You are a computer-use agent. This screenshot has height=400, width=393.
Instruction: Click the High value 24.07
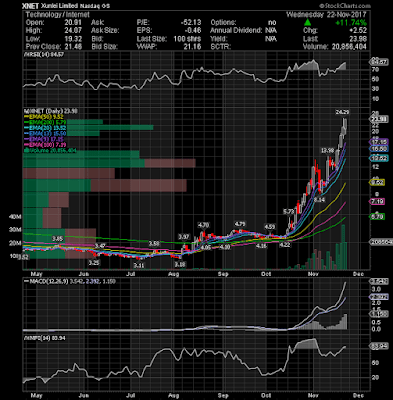(74, 30)
